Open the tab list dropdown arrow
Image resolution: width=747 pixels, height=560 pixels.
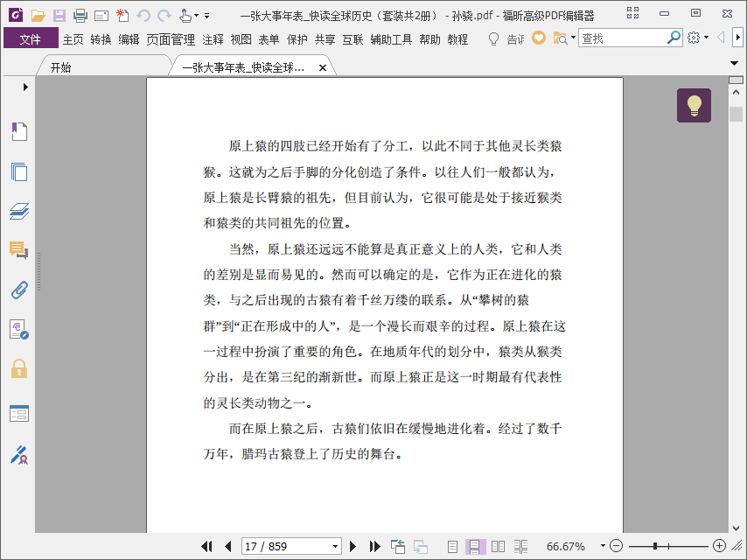coord(734,63)
